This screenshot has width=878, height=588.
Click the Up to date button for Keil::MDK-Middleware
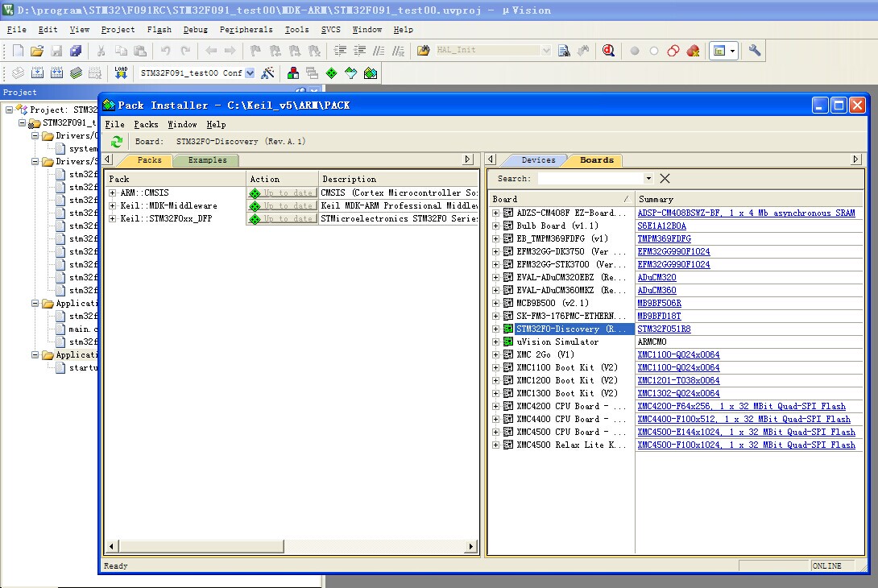point(282,206)
